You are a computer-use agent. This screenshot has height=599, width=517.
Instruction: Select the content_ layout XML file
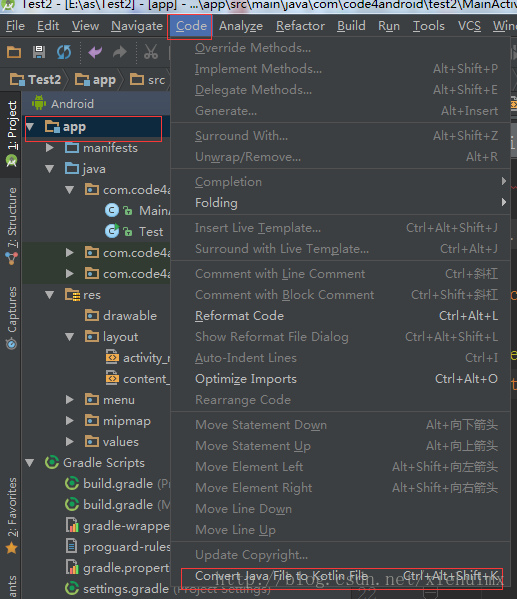(138, 379)
